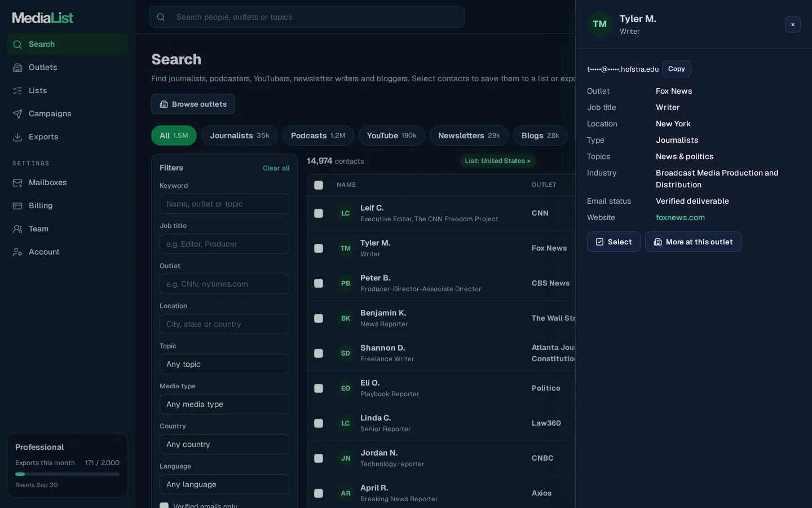Click Shannon D. avatar SD
This screenshot has width=812, height=508.
pyautogui.click(x=346, y=353)
